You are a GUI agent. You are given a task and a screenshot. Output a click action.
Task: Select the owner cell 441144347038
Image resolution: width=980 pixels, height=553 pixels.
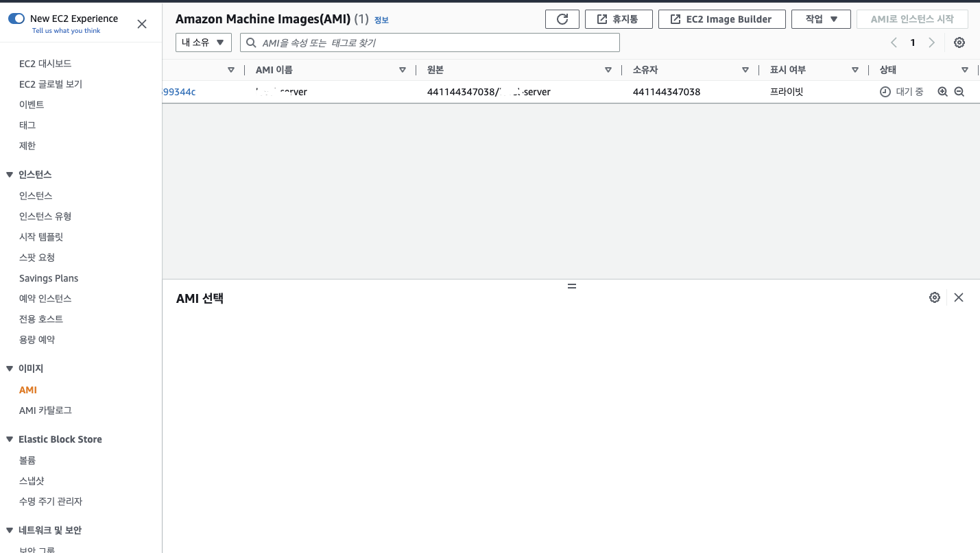pyautogui.click(x=667, y=92)
